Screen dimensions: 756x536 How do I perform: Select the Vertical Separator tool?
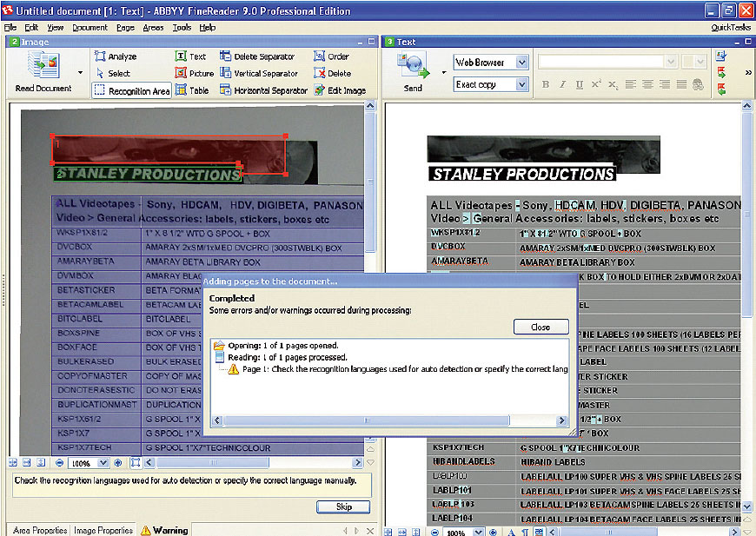pos(258,74)
